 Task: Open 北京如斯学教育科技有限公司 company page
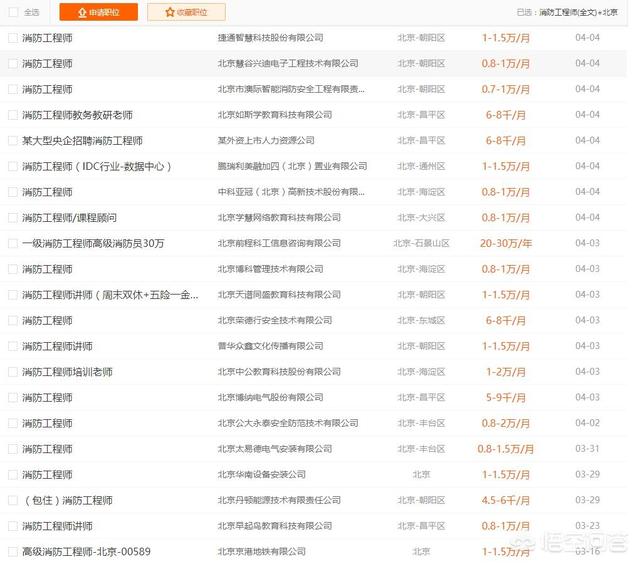(275, 115)
